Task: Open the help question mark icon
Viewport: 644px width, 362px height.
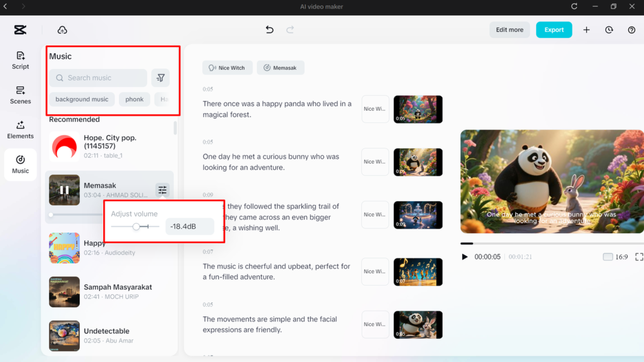Action: click(x=632, y=30)
